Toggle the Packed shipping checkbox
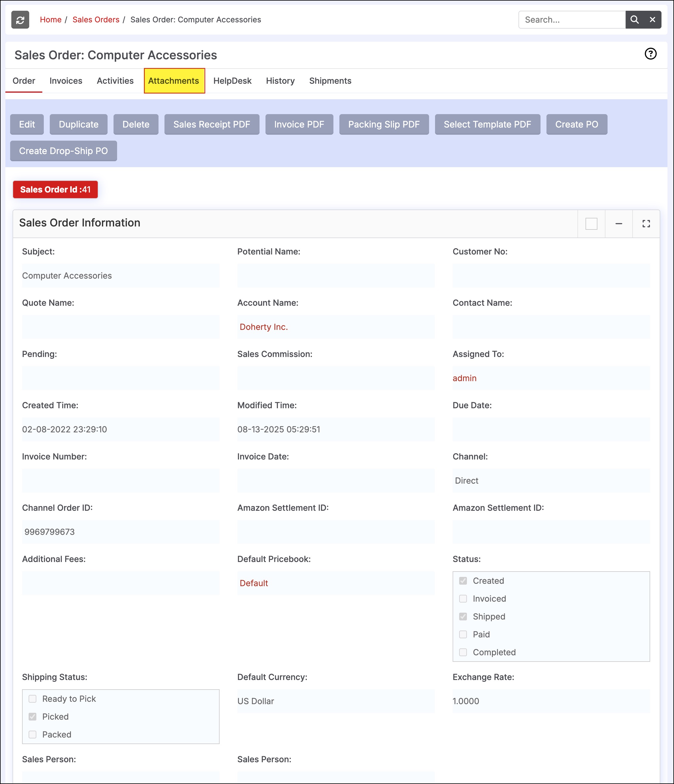This screenshot has height=784, width=674. 32,735
